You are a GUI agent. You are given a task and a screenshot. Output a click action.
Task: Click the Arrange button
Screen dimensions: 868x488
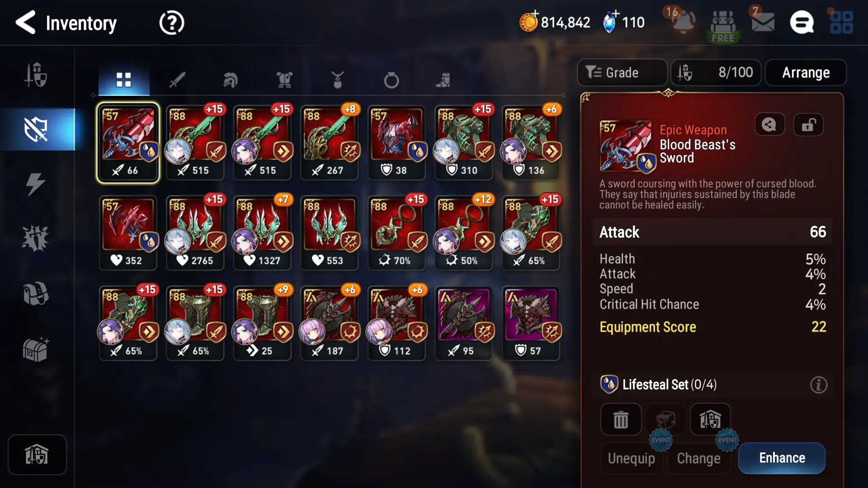click(806, 72)
